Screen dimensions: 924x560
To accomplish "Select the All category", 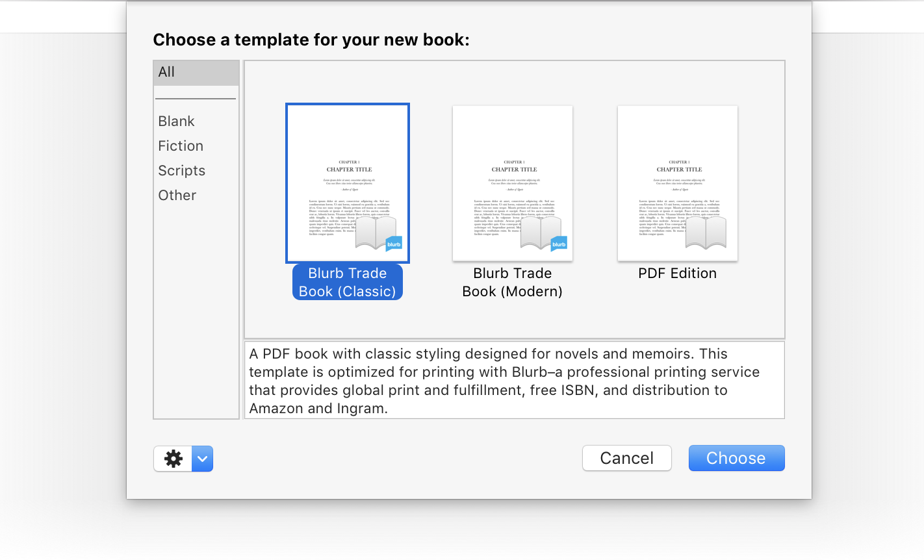I will click(x=196, y=73).
